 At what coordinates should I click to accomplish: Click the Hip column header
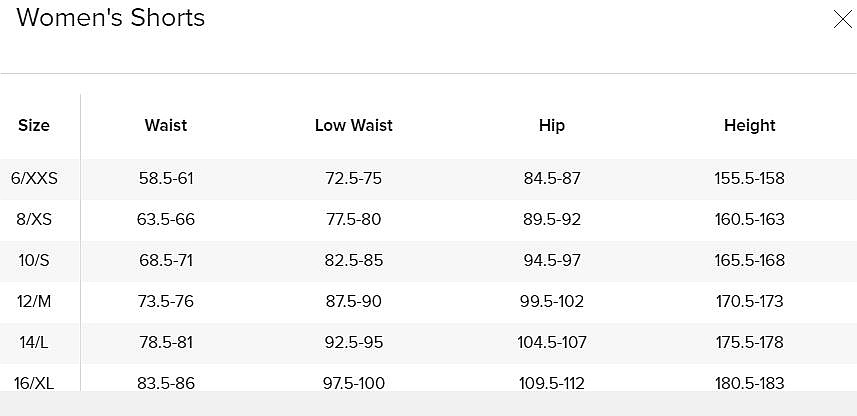(x=552, y=126)
